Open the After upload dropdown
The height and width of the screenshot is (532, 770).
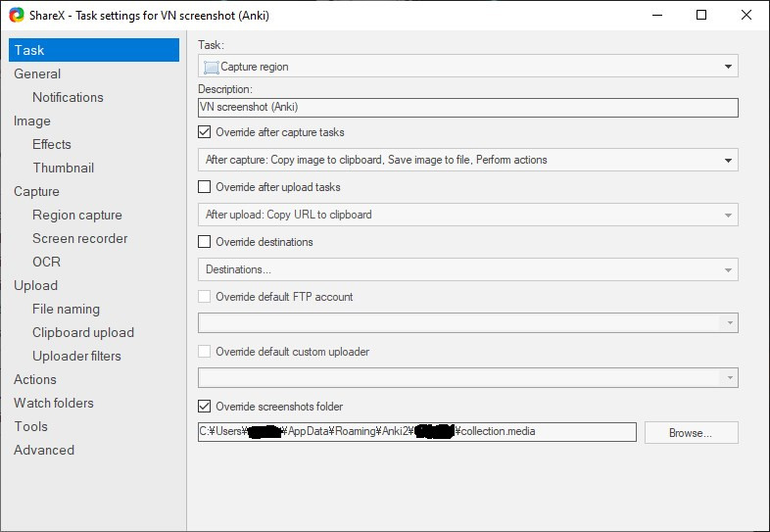468,216
